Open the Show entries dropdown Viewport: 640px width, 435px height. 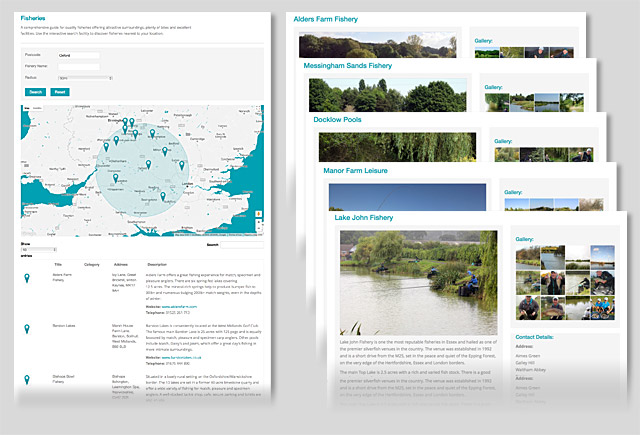coord(39,249)
